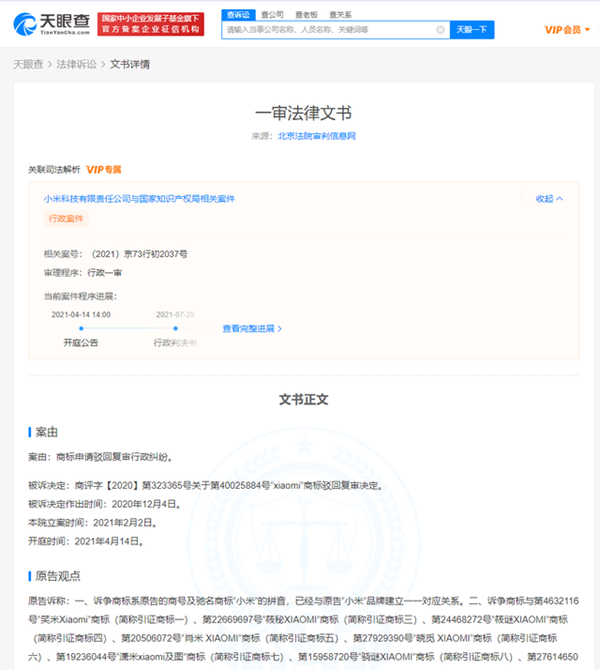The height and width of the screenshot is (670, 600).
Task: Click the 天眼一下 search button
Action: (472, 29)
